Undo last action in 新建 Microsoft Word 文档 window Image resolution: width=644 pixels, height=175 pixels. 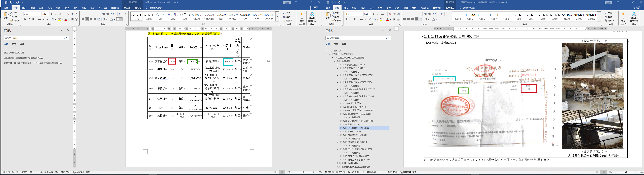click(x=11, y=3)
